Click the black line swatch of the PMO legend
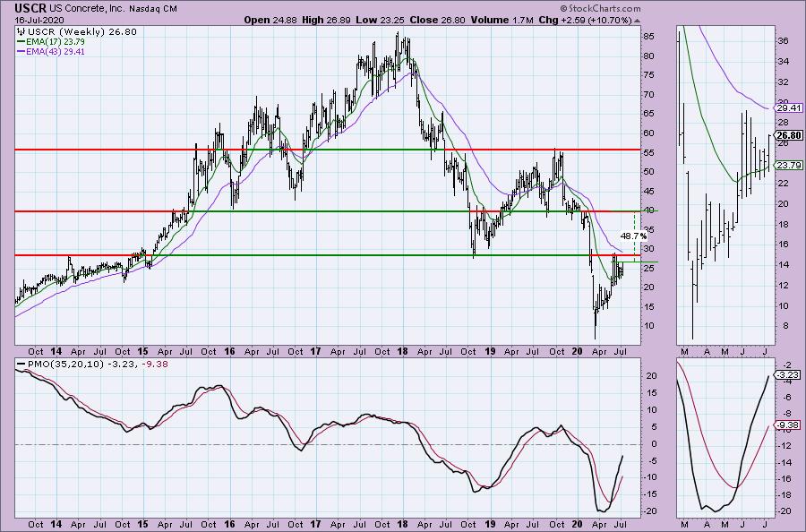Viewport: 806px width, 532px height. (x=21, y=365)
